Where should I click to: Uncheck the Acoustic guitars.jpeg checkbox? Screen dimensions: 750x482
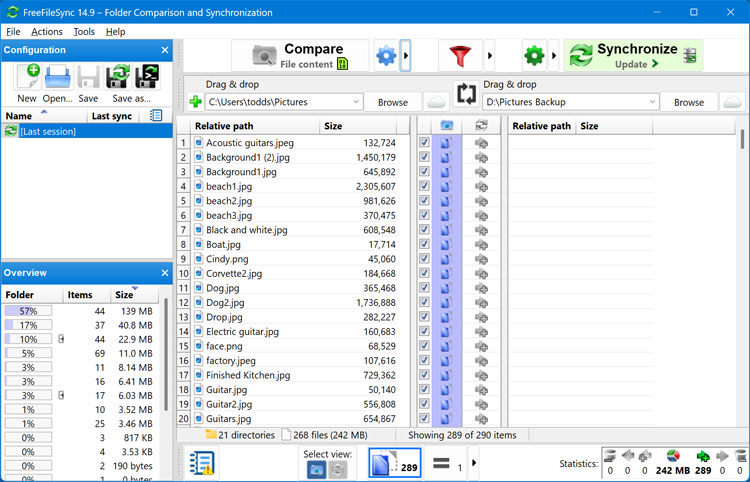pyautogui.click(x=424, y=142)
